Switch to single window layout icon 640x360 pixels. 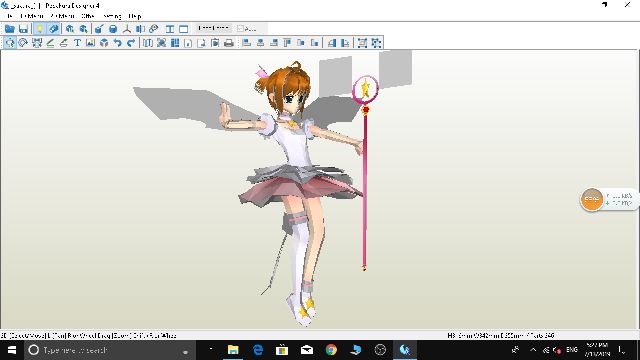click(183, 29)
